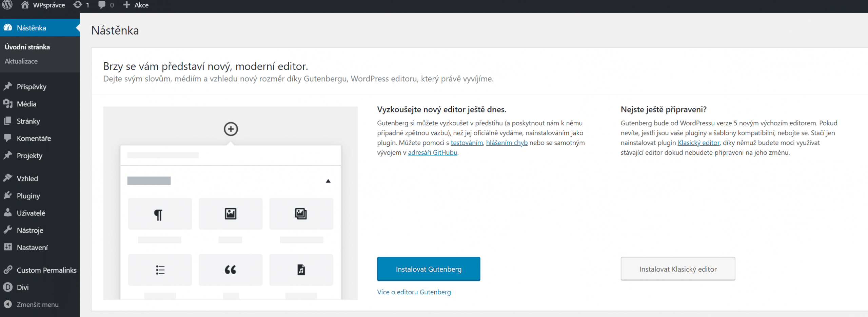868x317 pixels.
Task: Open the Příspěvky menu label
Action: [32, 87]
